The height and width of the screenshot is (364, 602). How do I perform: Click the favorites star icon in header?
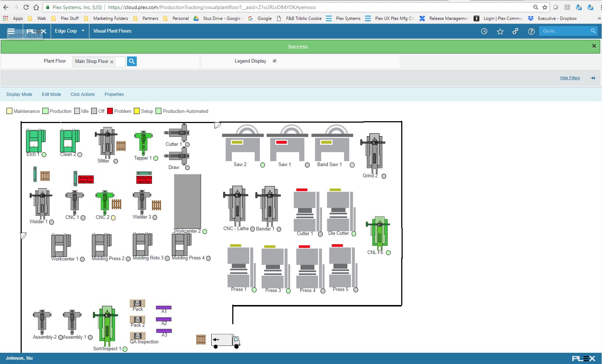pyautogui.click(x=500, y=31)
